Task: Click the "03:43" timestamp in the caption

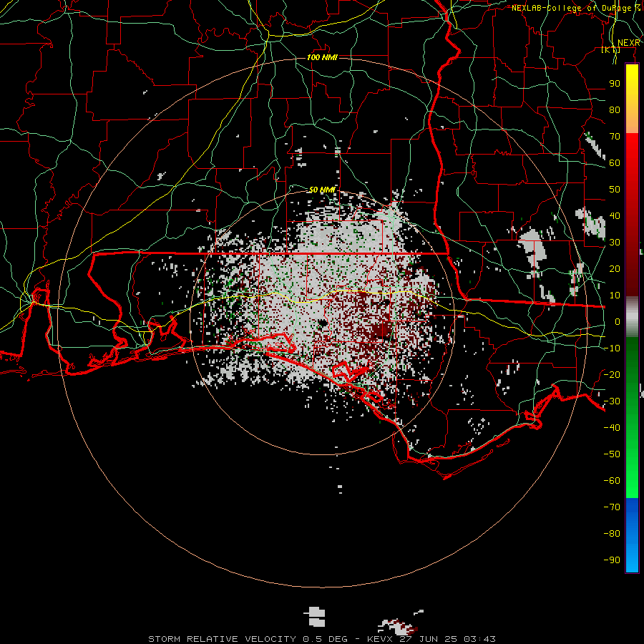Action: coord(479,639)
